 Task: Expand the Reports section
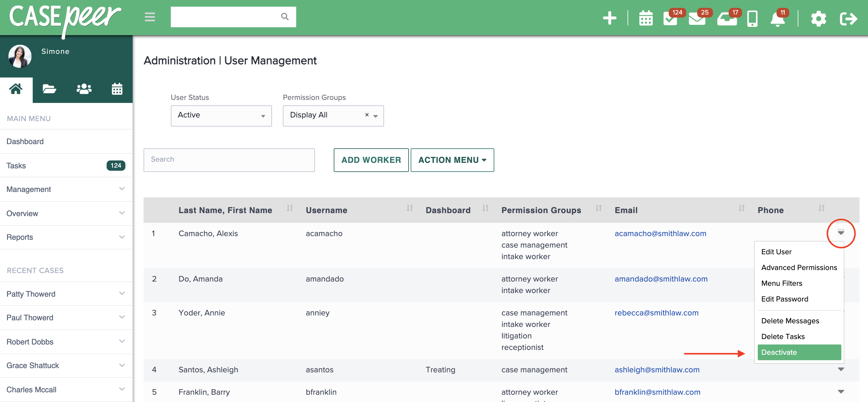click(x=66, y=237)
